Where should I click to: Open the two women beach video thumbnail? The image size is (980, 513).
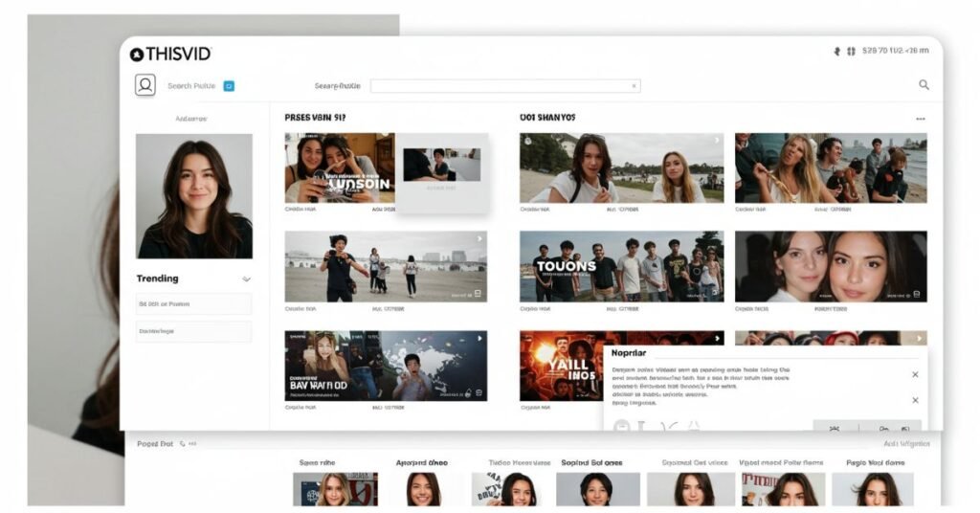(x=621, y=167)
